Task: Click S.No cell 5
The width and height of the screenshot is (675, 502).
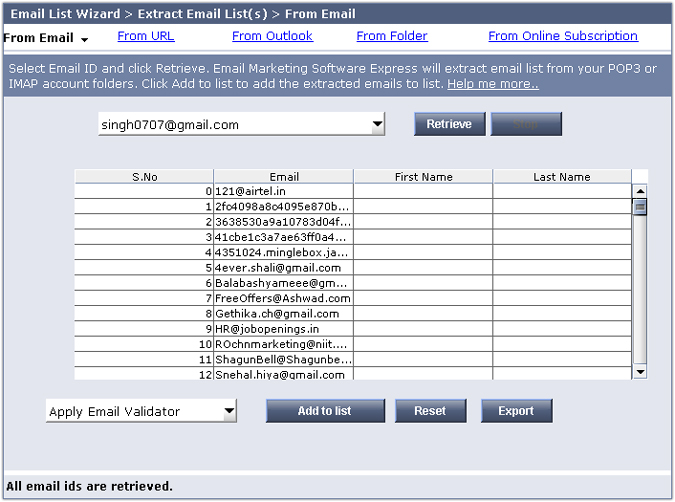Action: point(144,268)
